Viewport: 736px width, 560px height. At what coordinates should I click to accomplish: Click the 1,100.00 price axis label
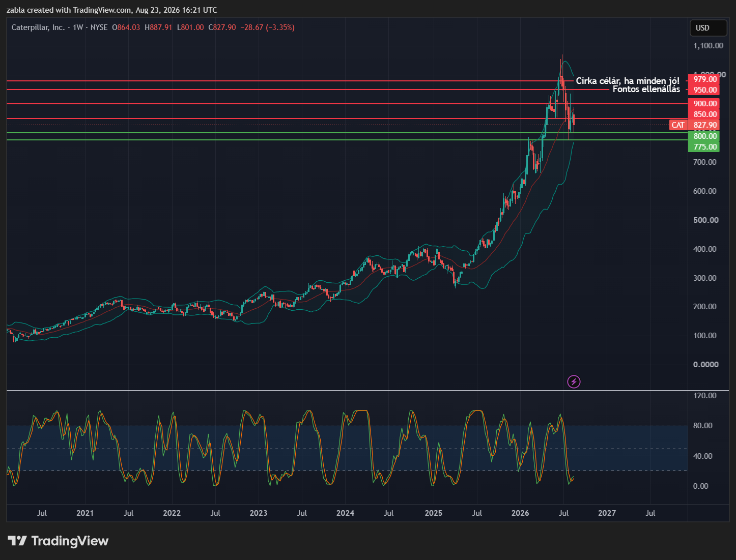pyautogui.click(x=708, y=46)
